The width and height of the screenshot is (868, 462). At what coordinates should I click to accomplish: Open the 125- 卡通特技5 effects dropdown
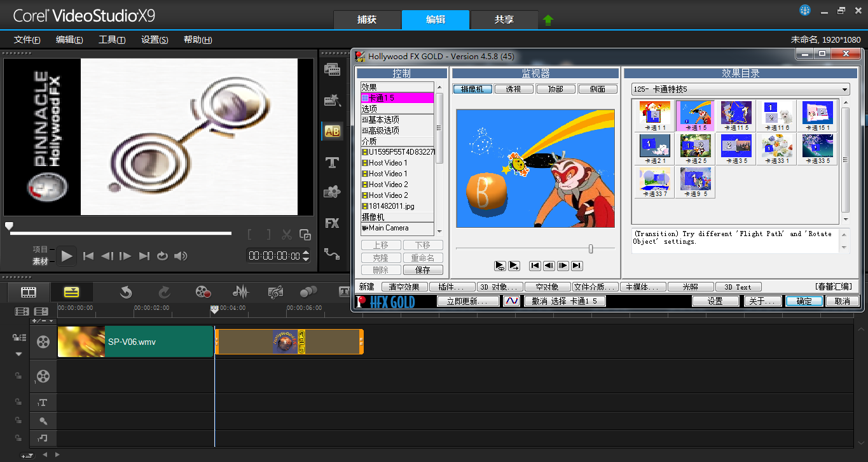click(x=740, y=89)
